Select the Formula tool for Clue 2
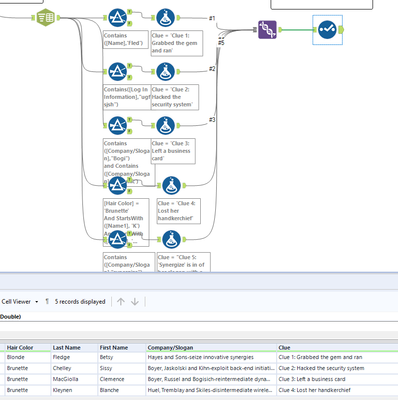Viewport: 398px width, 400px height. click(166, 71)
